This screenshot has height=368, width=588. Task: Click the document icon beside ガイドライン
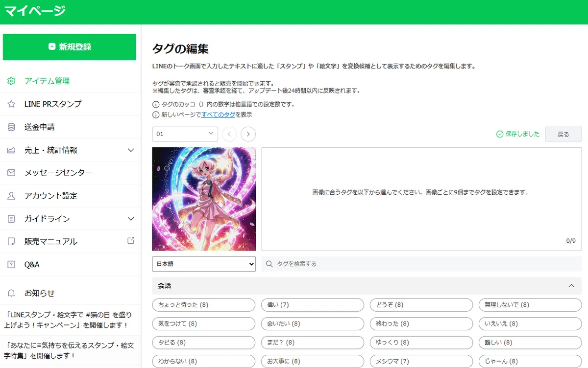click(11, 219)
